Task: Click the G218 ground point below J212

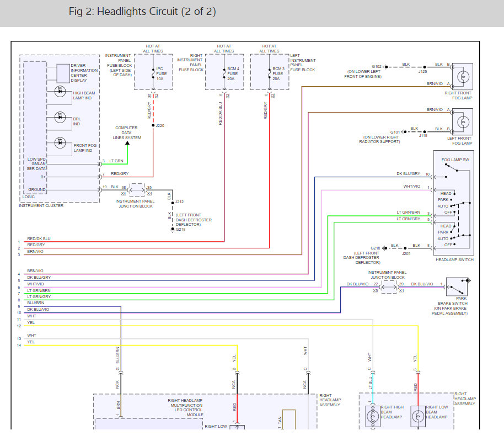Action: coord(173,229)
